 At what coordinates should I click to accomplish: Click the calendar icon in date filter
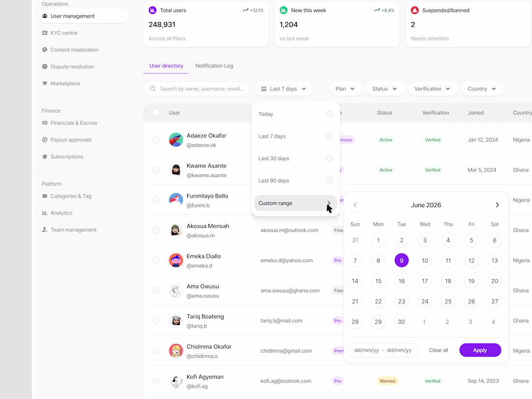264,89
